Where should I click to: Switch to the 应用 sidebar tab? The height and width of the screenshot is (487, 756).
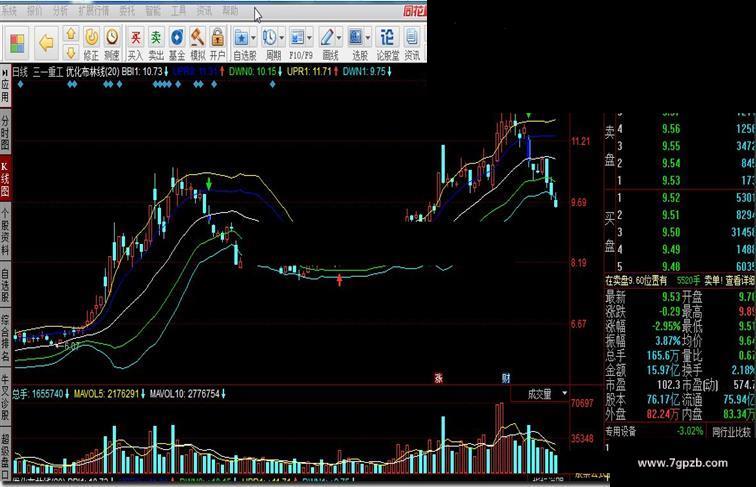(x=5, y=91)
